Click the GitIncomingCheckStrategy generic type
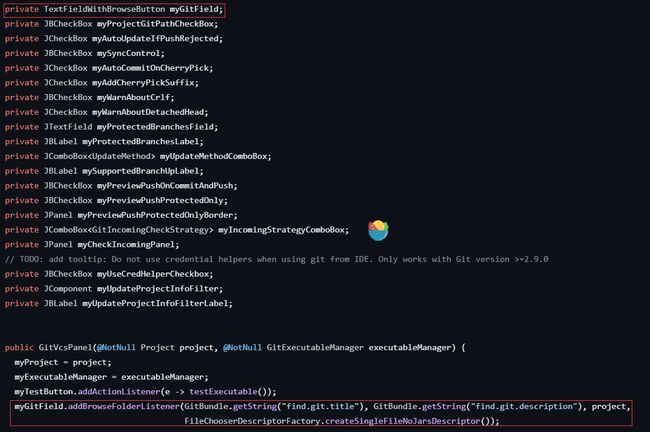650x432 pixels. click(150, 230)
